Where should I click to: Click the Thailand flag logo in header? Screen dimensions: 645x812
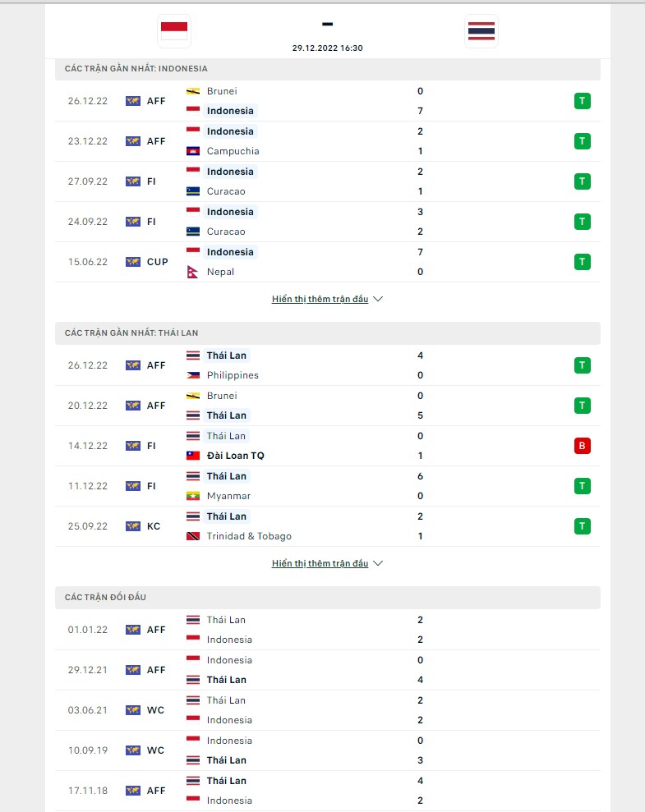coord(481,31)
